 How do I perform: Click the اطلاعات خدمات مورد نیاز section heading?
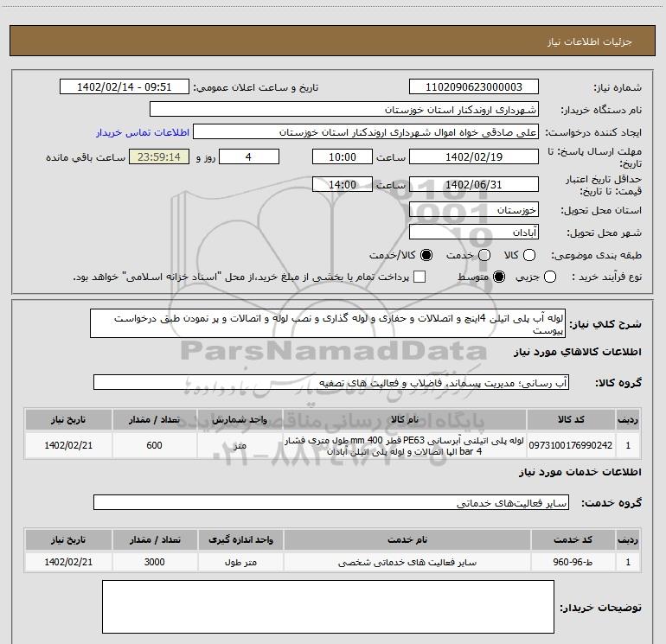pyautogui.click(x=580, y=472)
